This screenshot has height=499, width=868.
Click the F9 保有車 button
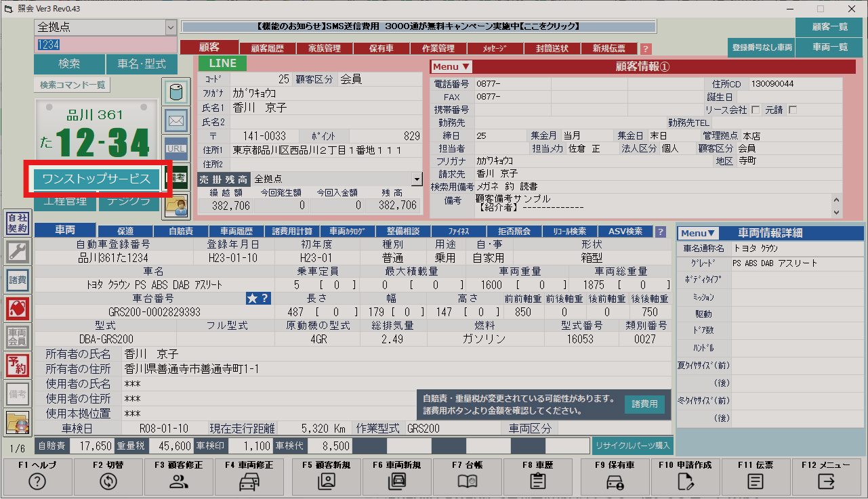coord(615,476)
